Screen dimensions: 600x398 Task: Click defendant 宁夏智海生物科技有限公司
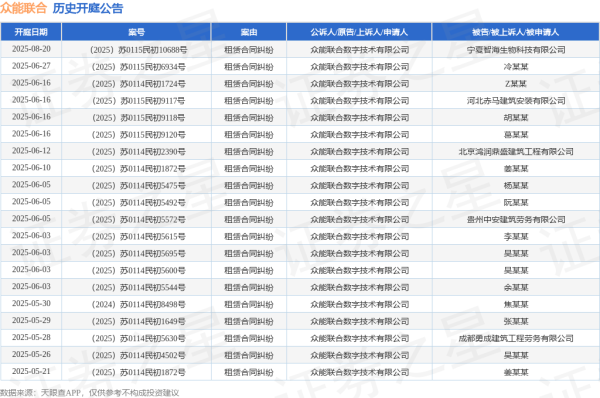point(516,50)
